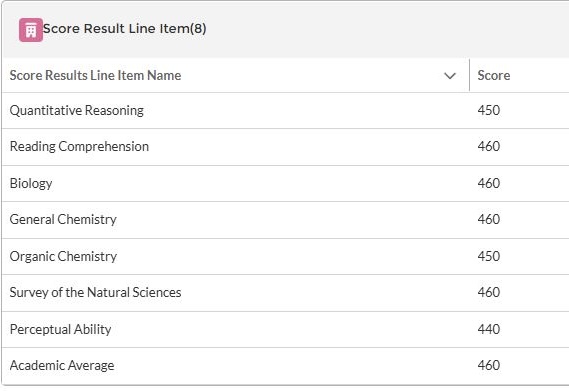The height and width of the screenshot is (391, 569).
Task: Open the Reading Comprehension line item
Action: 79,147
